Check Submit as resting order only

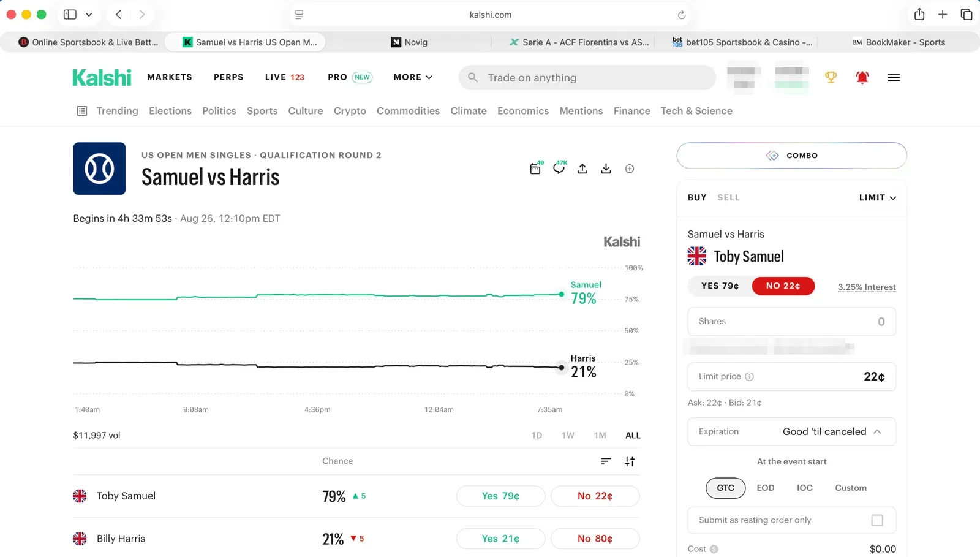(x=877, y=520)
